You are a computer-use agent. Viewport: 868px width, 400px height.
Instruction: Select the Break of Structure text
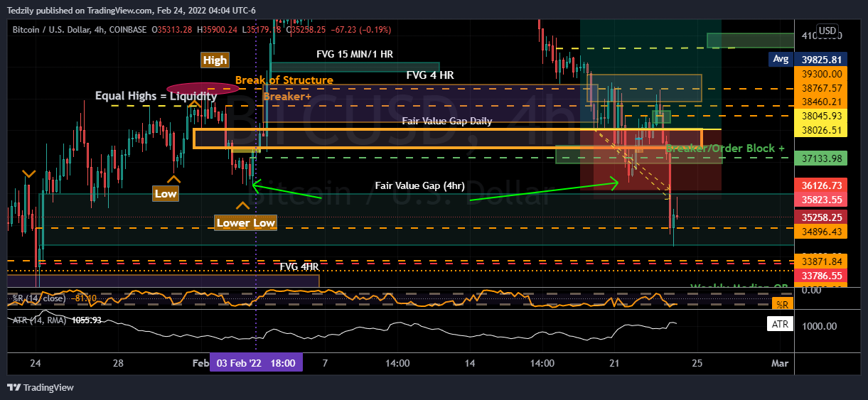pyautogui.click(x=284, y=80)
